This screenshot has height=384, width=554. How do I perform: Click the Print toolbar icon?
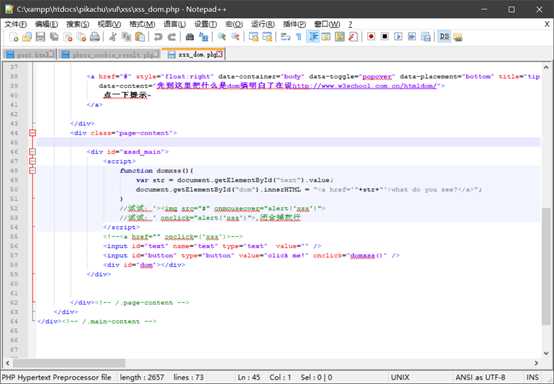tap(95, 37)
